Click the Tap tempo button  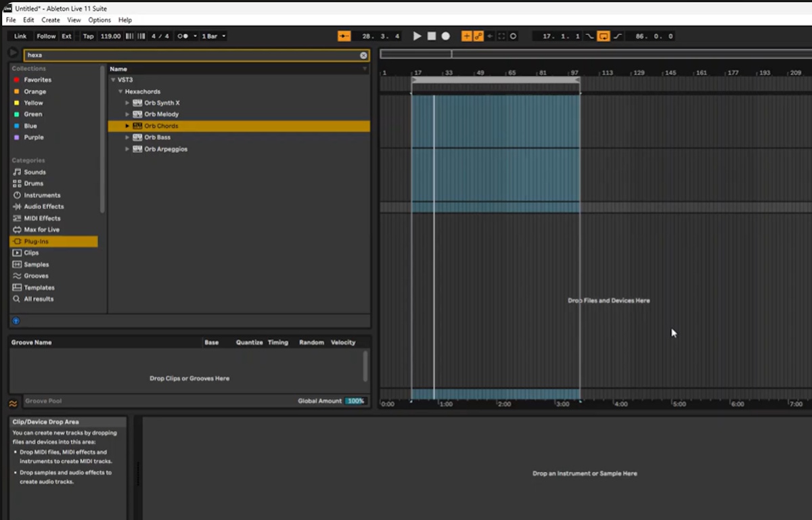pyautogui.click(x=88, y=36)
